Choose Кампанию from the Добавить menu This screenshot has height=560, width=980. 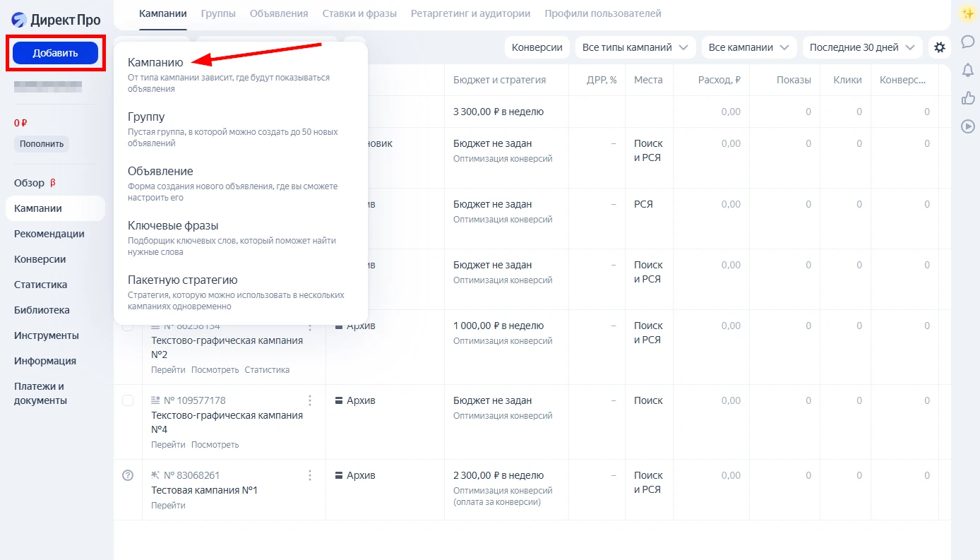click(x=155, y=62)
